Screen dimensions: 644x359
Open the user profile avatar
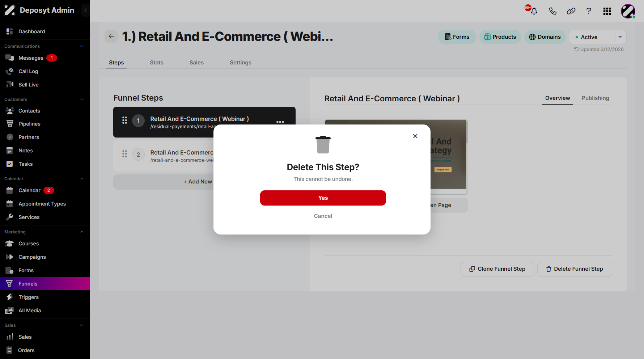(628, 11)
